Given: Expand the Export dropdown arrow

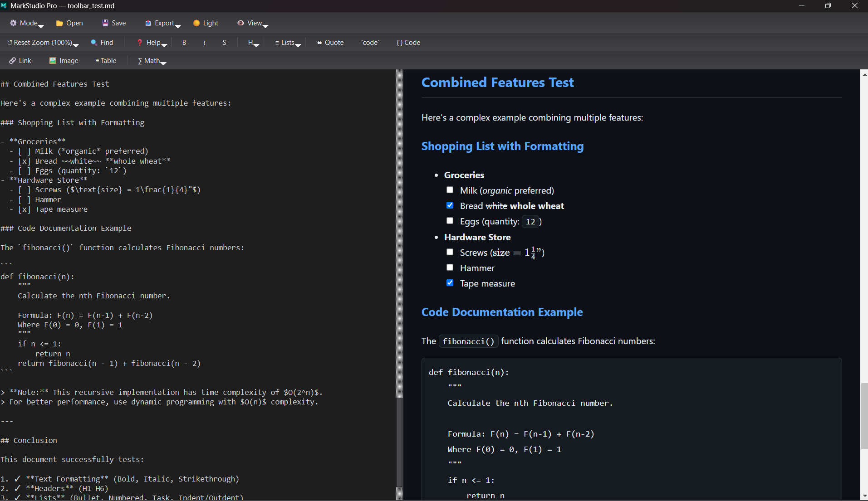Looking at the screenshot, I should (178, 26).
